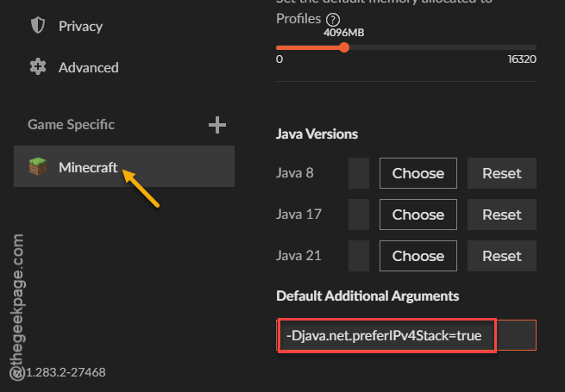The height and width of the screenshot is (392, 565).
Task: Open the memory help question mark icon
Action: (333, 20)
